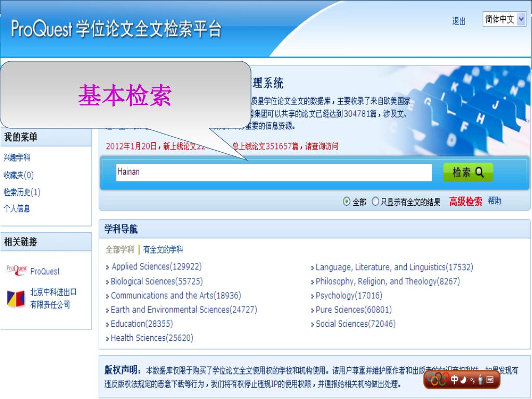Open the 简体中文 language dropdown
This screenshot has width=532, height=399.
pyautogui.click(x=504, y=19)
